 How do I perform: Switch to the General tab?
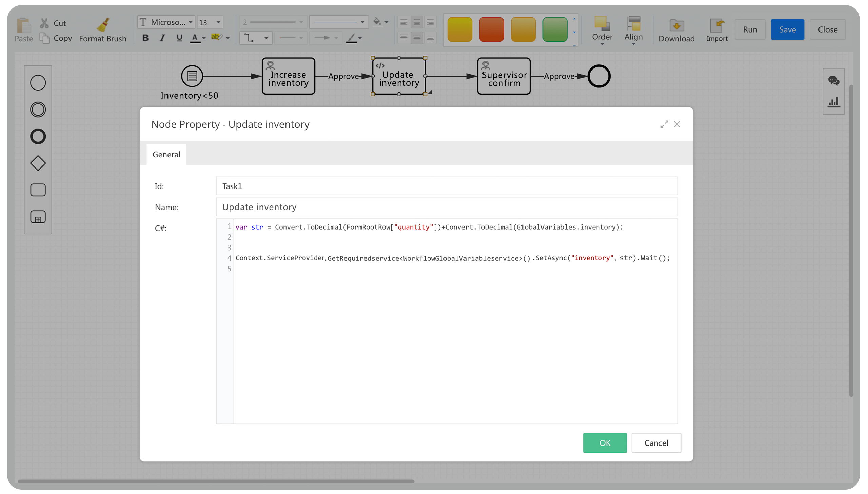166,154
